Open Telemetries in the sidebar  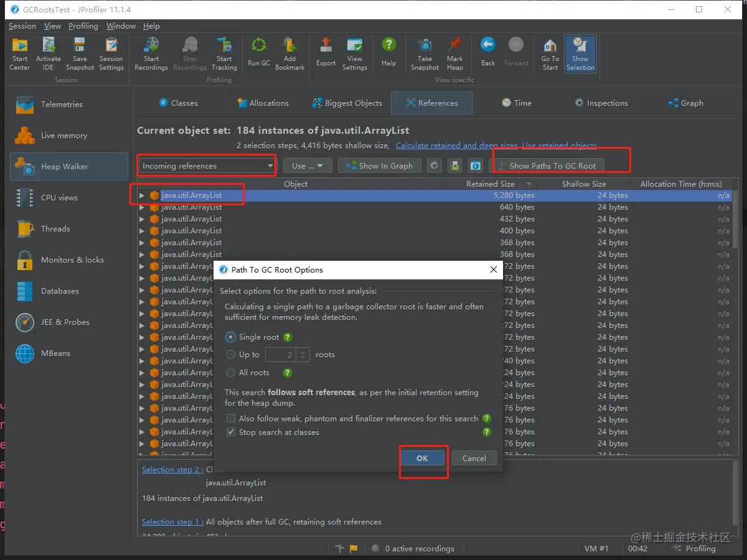pyautogui.click(x=68, y=105)
